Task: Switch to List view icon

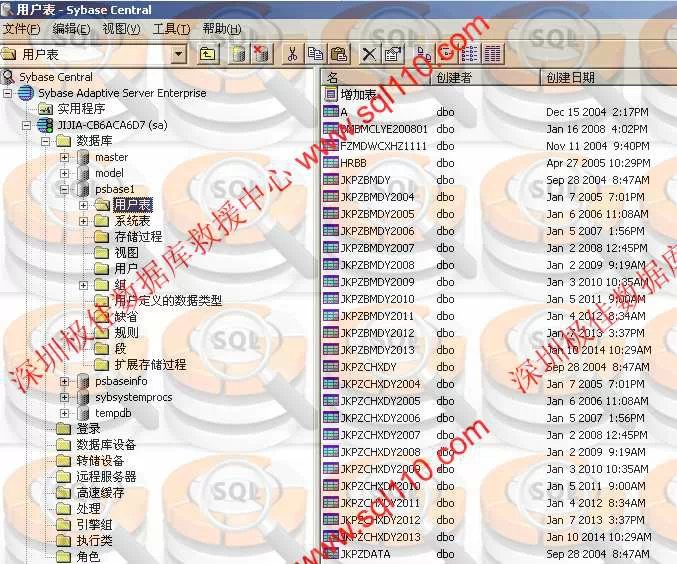Action: (469, 54)
